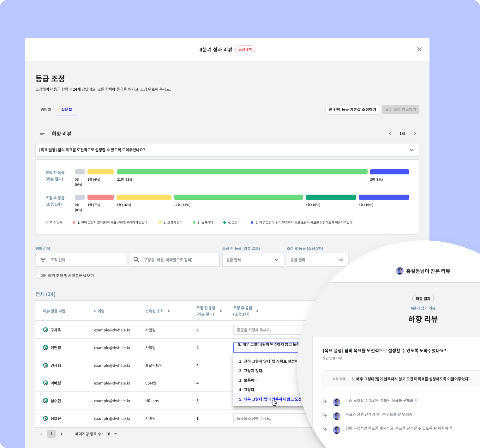Click 조정 1차 badge
Image resolution: width=480 pixels, height=448 pixels.
[x=245, y=49]
